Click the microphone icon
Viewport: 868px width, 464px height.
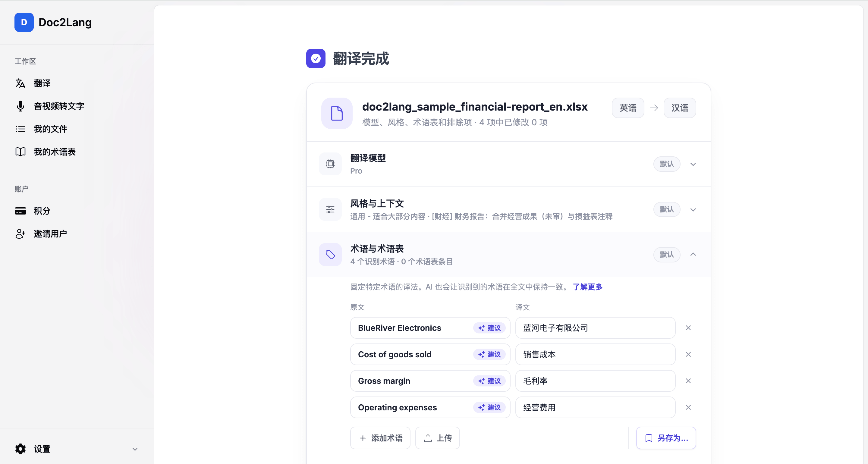[x=20, y=106]
